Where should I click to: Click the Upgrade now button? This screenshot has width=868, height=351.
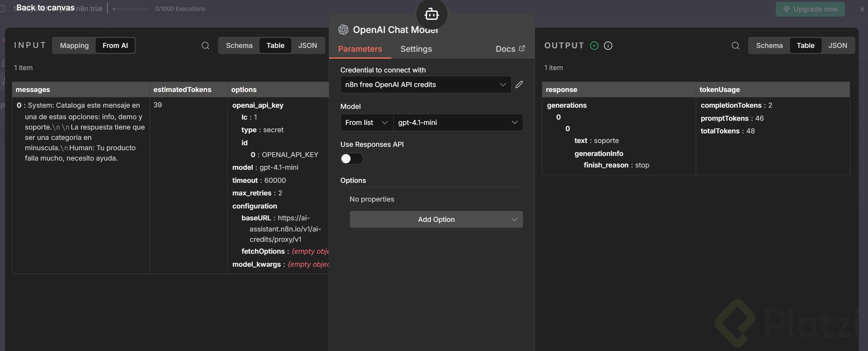(x=810, y=9)
